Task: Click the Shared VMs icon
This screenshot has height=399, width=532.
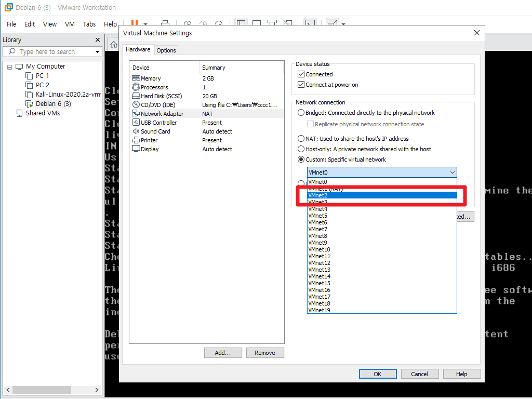Action: pyautogui.click(x=20, y=113)
